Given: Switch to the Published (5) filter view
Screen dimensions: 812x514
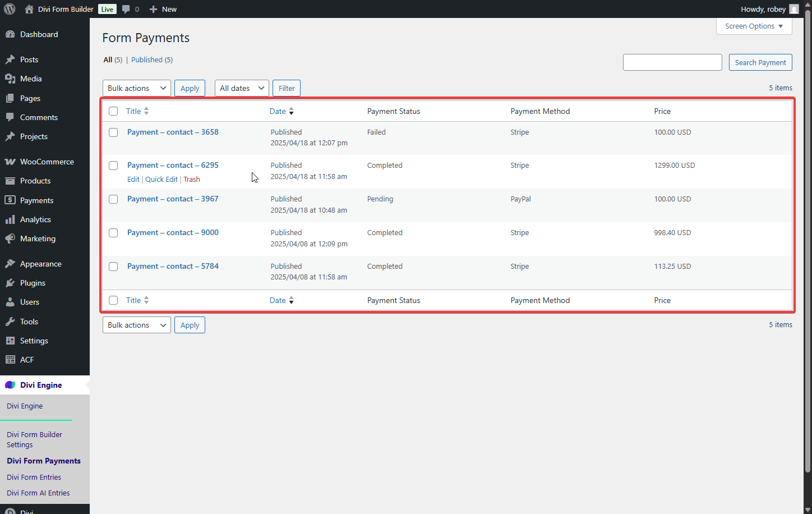Looking at the screenshot, I should point(147,59).
